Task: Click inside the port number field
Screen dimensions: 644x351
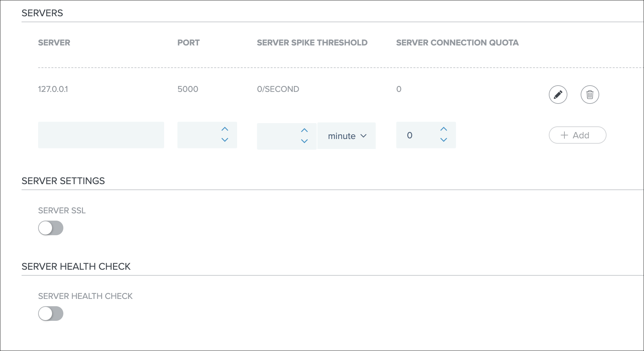Action: tap(197, 135)
